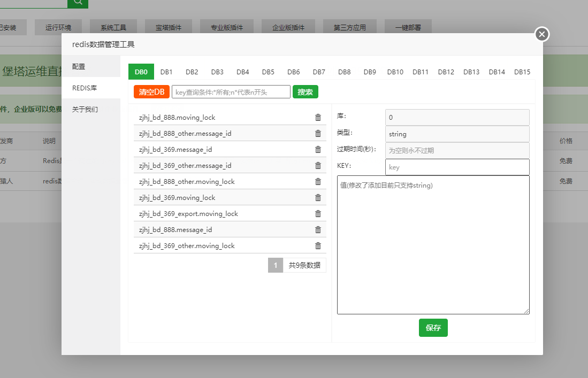
Task: Delete zjhj_bd_369_other.message_id with its trash icon
Action: 318,166
